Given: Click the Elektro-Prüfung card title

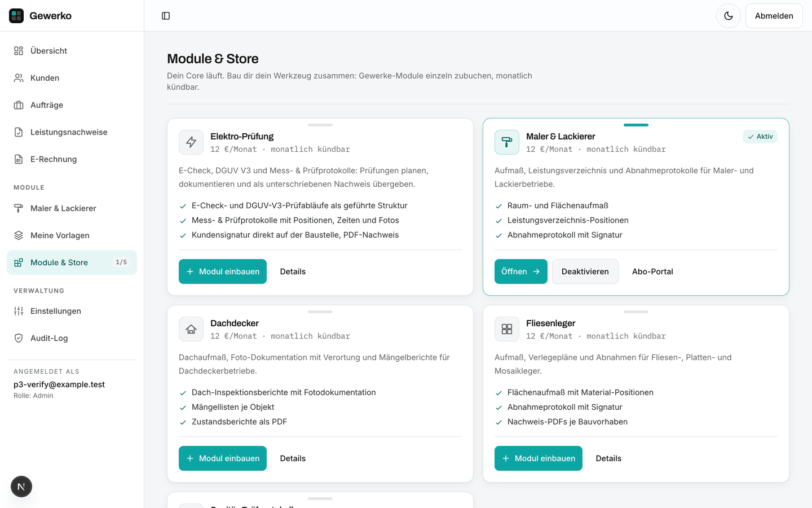Looking at the screenshot, I should (x=242, y=137).
